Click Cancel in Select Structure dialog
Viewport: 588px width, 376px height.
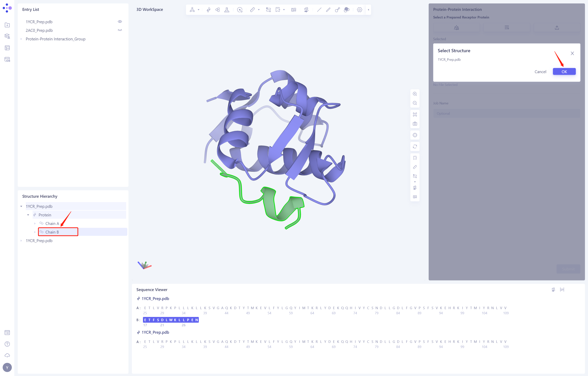[540, 72]
